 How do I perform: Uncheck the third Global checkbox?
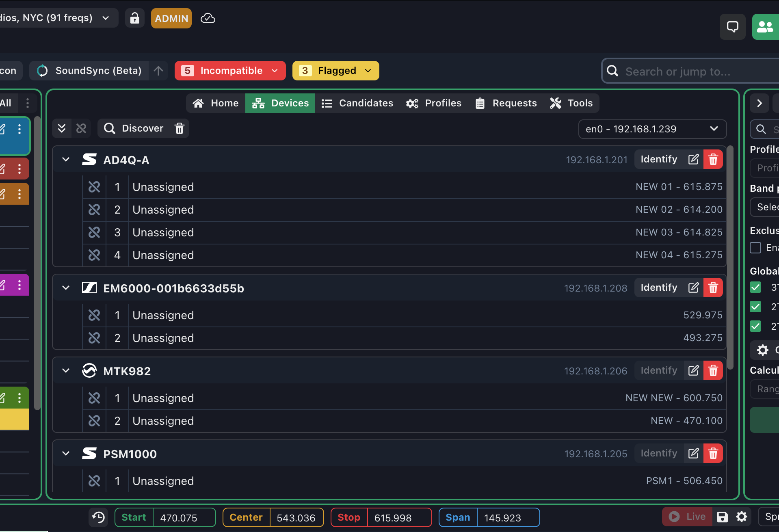coord(755,326)
